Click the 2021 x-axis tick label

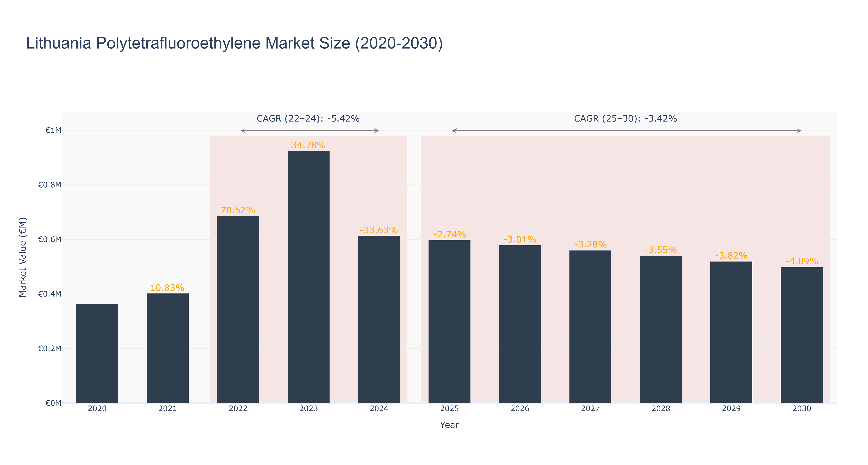(x=167, y=409)
